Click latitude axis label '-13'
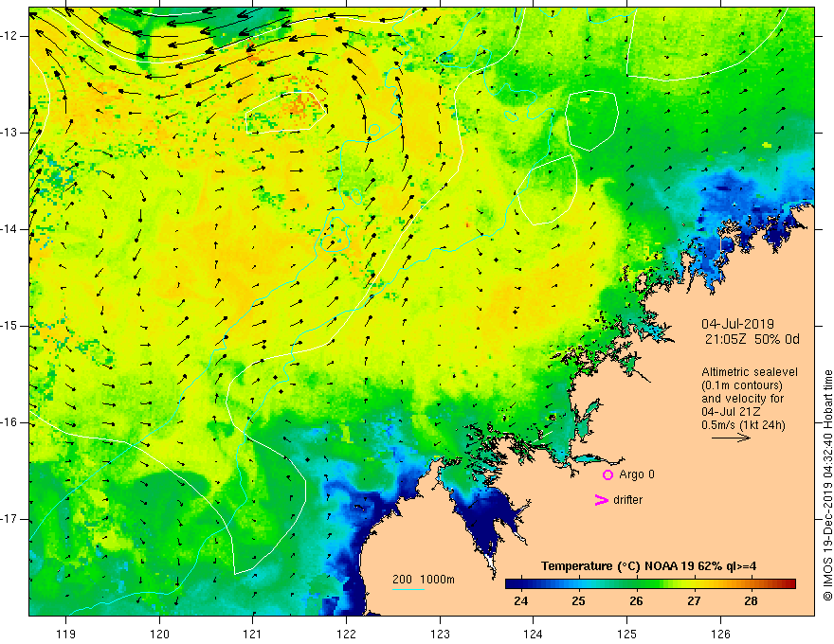 pyautogui.click(x=9, y=133)
